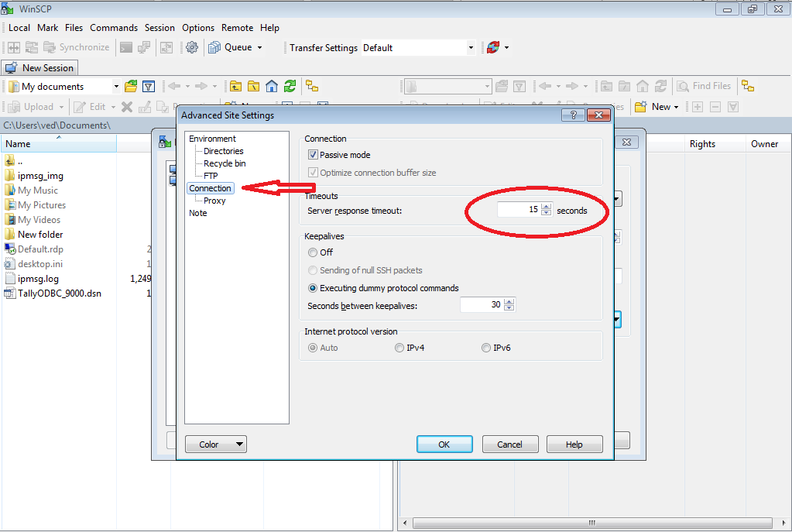This screenshot has width=792, height=532.
Task: Click the Compare Directories toolbar icon
Action: [x=14, y=47]
